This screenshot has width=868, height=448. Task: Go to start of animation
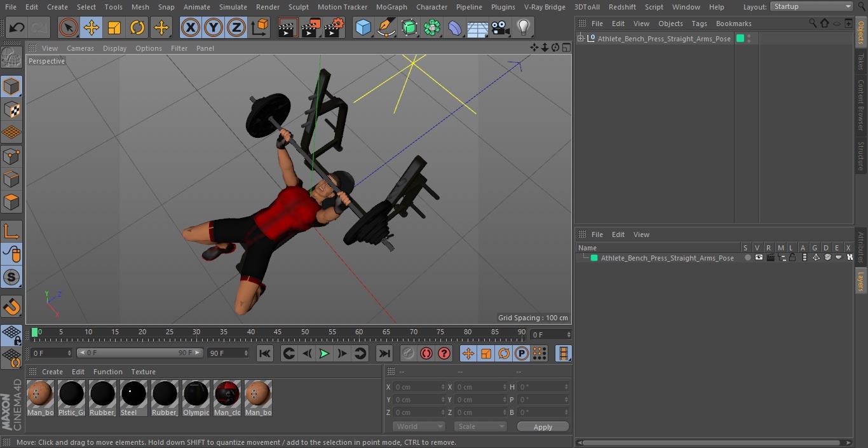point(265,353)
